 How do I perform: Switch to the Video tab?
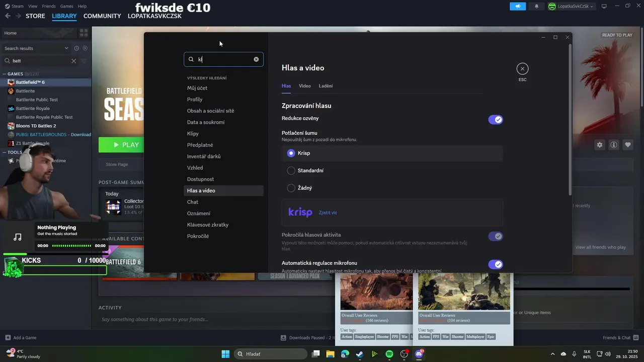point(305,86)
